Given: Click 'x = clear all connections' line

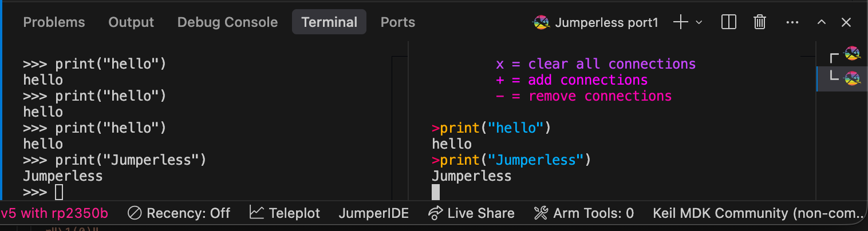Looking at the screenshot, I should pos(595,63).
